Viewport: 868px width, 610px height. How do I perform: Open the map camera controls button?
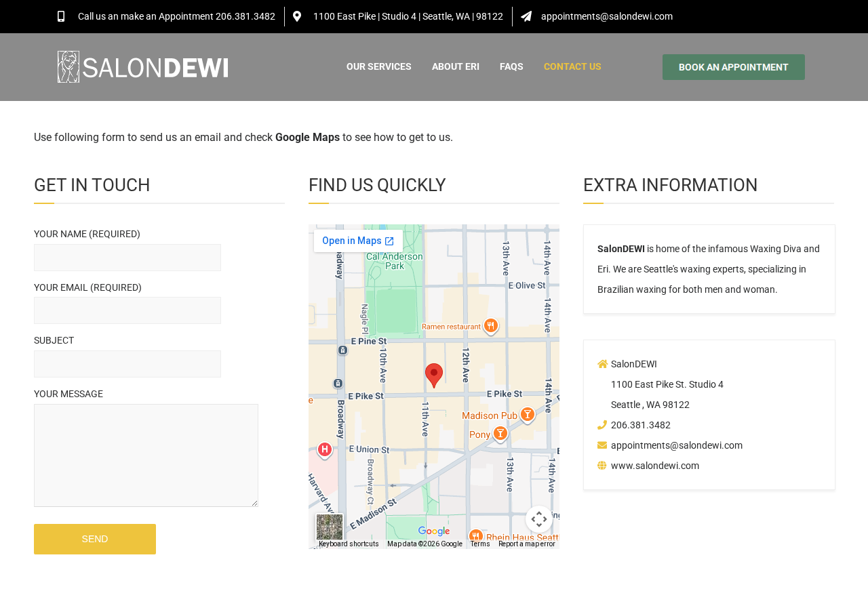(x=539, y=519)
